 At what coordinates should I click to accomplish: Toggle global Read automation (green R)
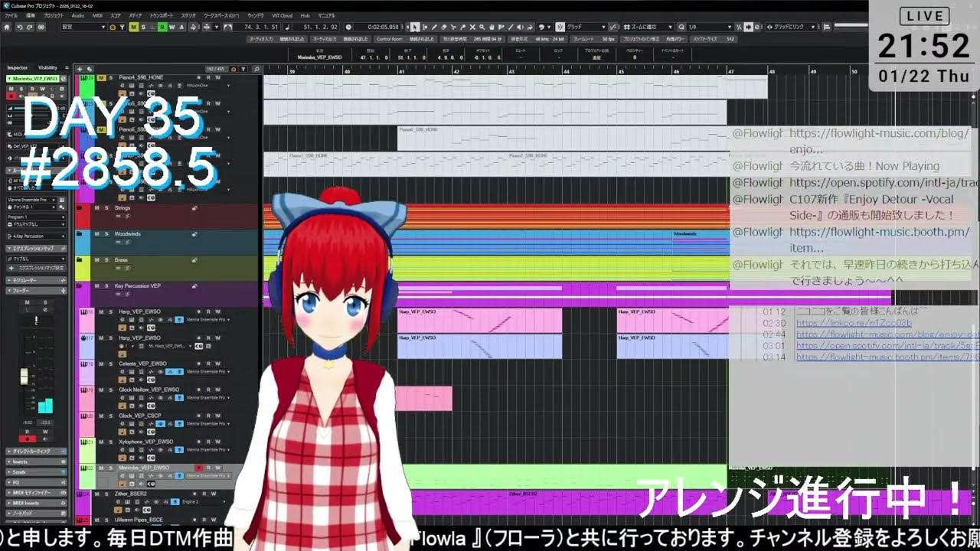[162, 27]
